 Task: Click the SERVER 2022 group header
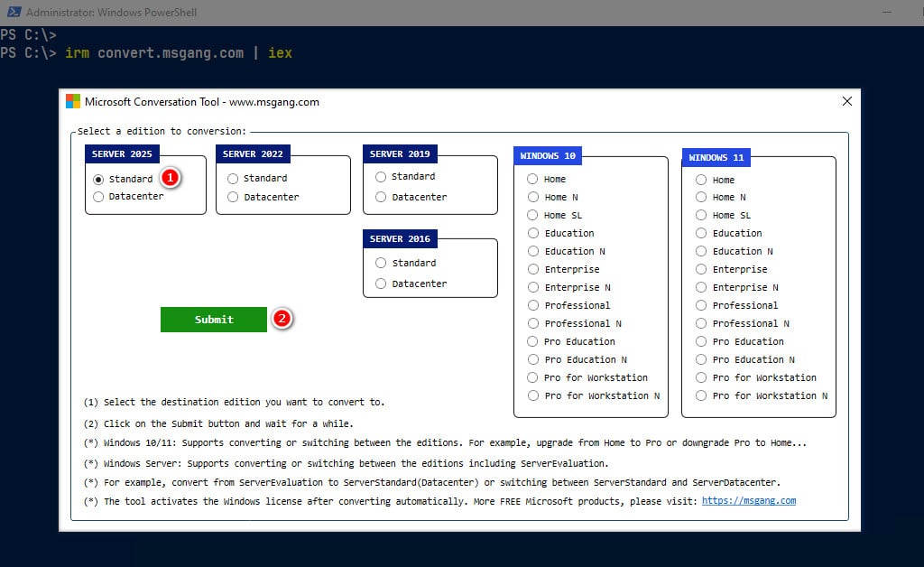coord(253,153)
